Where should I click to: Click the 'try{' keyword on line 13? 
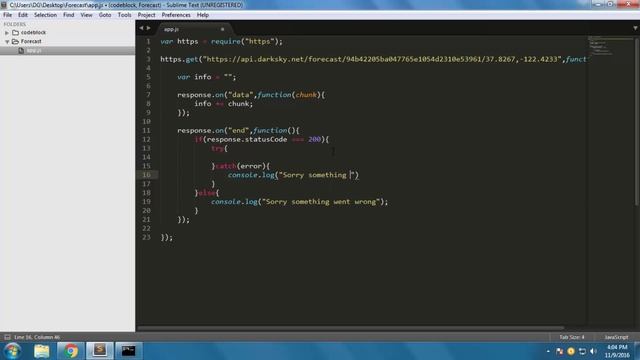click(219, 149)
